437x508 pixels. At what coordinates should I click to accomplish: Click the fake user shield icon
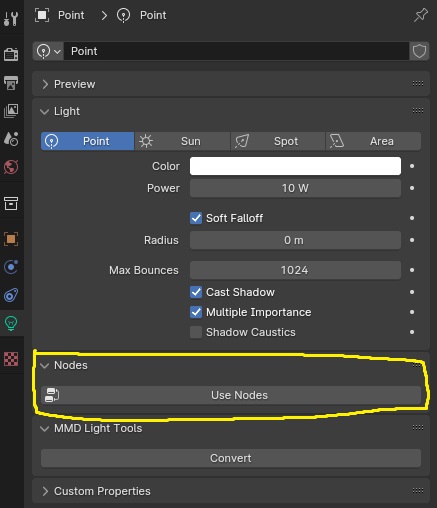click(419, 51)
